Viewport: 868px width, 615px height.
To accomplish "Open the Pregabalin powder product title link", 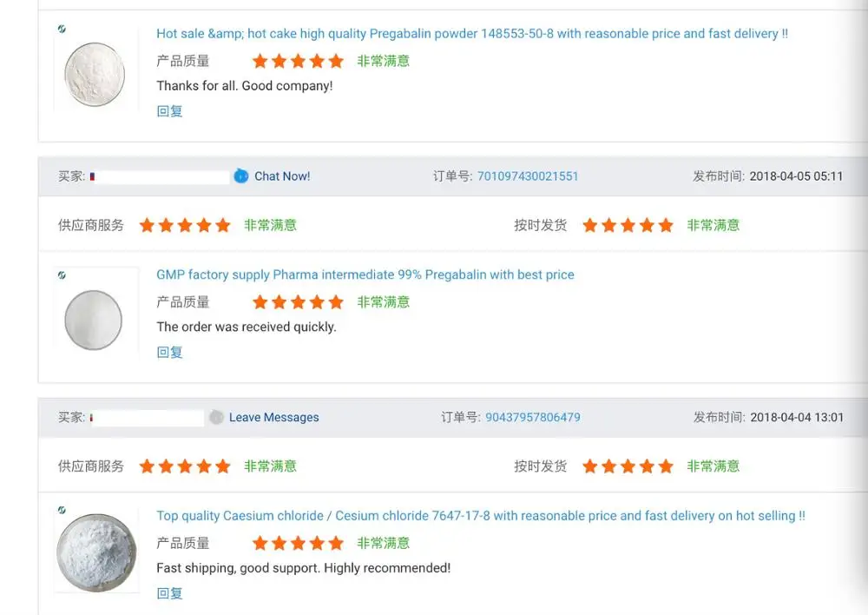I will point(471,33).
